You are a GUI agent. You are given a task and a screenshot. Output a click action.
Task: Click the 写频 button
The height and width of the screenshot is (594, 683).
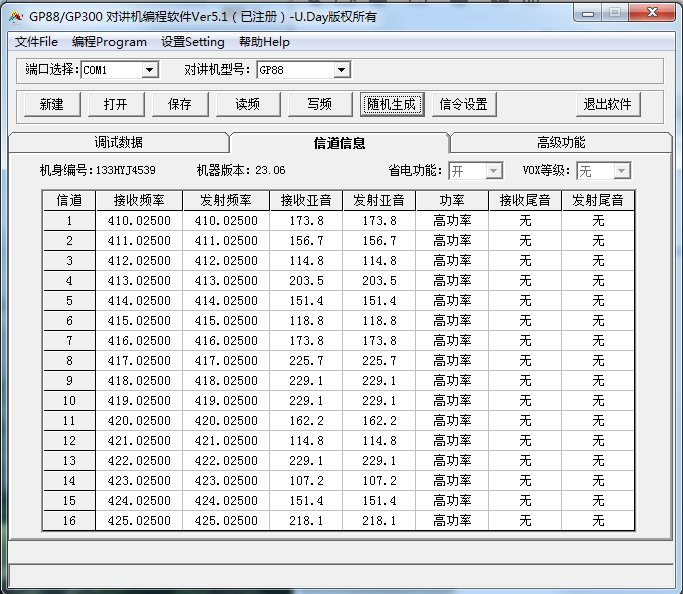[x=320, y=104]
